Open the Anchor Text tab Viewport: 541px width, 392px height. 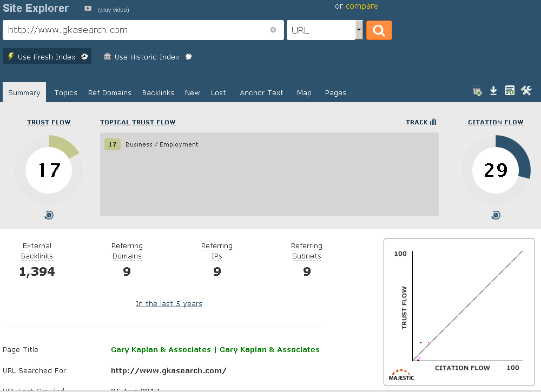click(x=261, y=93)
